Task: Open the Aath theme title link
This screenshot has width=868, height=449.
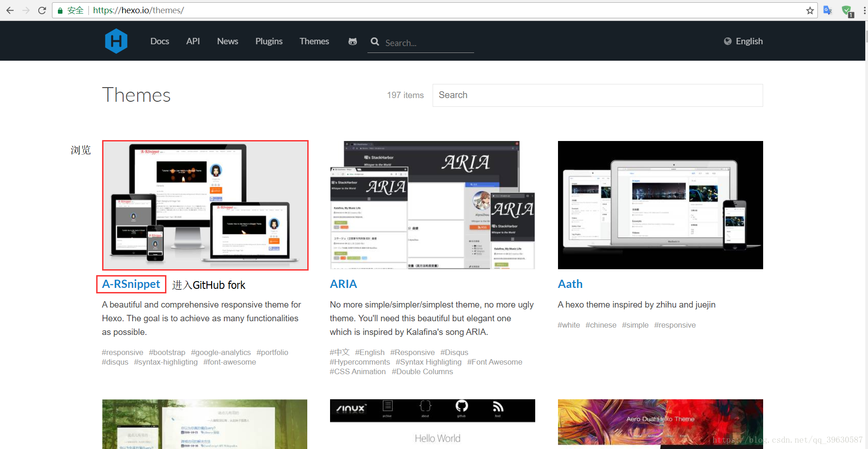Action: click(x=570, y=284)
